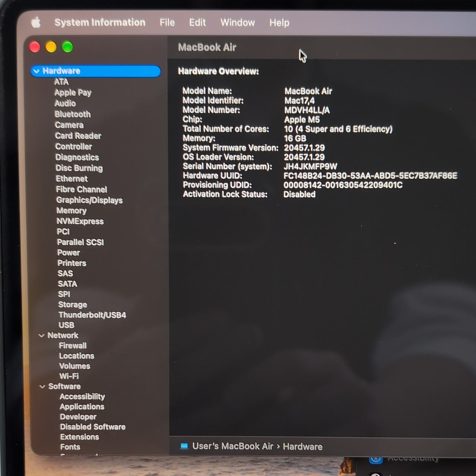Collapse the Software section chevron
This screenshot has width=476, height=476.
[42, 386]
